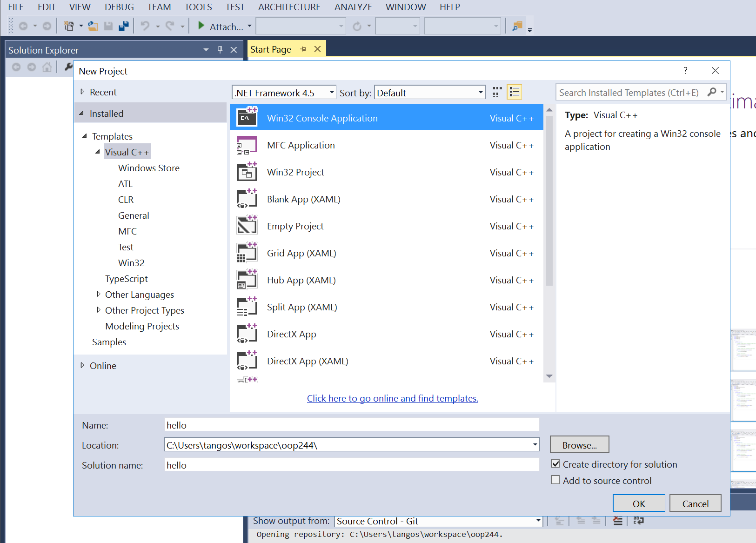Open the DEBUG menu
Image resolution: width=756 pixels, height=543 pixels.
click(x=119, y=7)
